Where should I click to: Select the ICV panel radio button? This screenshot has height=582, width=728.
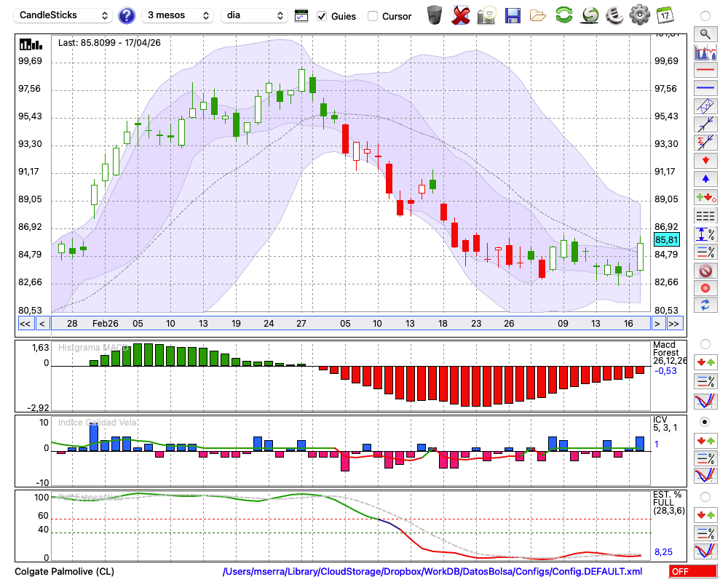pos(705,422)
